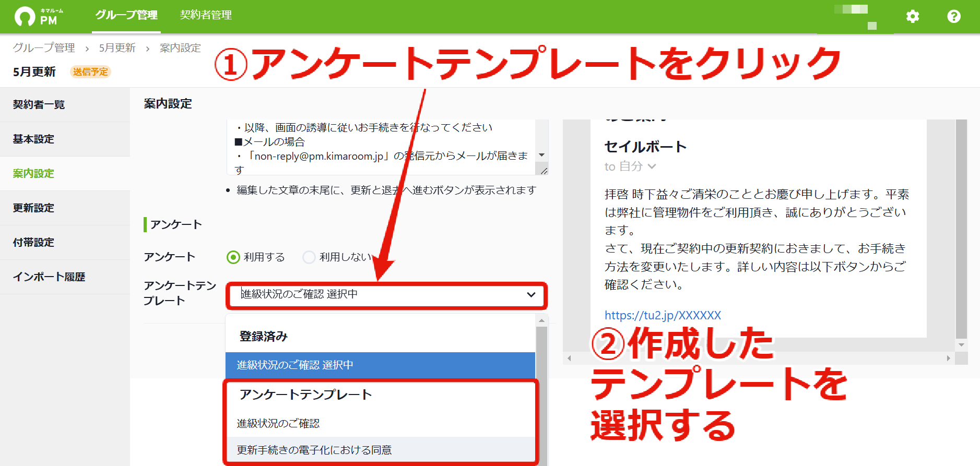Open 案内設定 in the sidebar
Screen dimensions: 980x466
(65, 173)
